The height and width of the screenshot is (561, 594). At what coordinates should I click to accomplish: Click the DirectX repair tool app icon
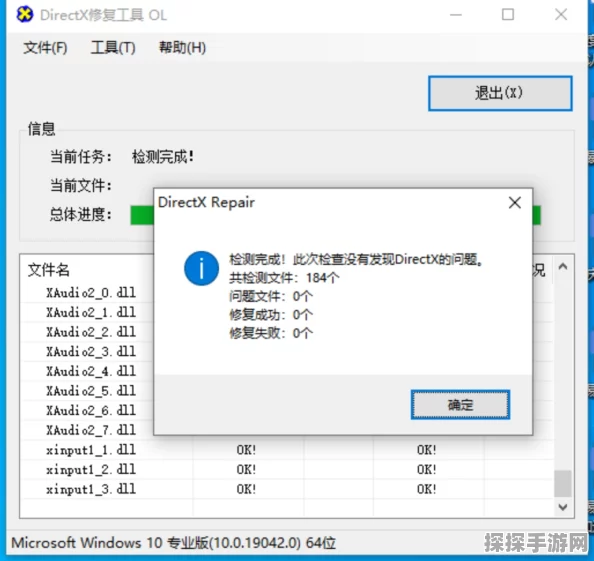coord(25,14)
